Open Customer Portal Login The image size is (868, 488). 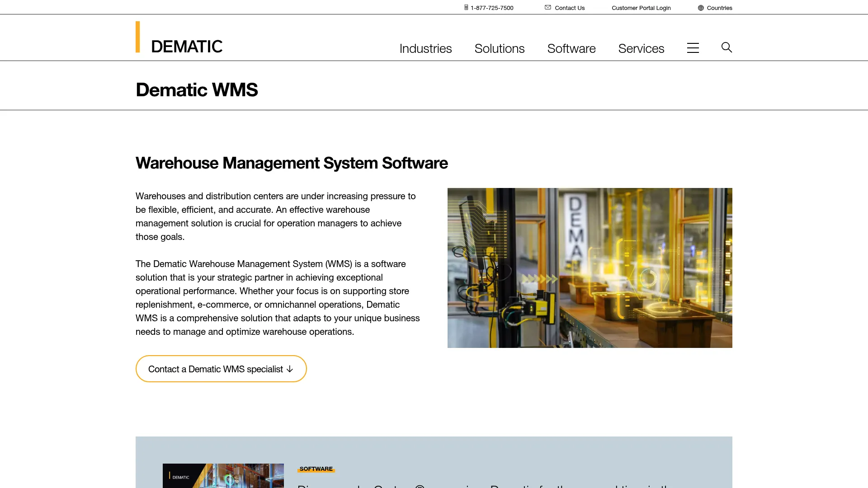[641, 7]
